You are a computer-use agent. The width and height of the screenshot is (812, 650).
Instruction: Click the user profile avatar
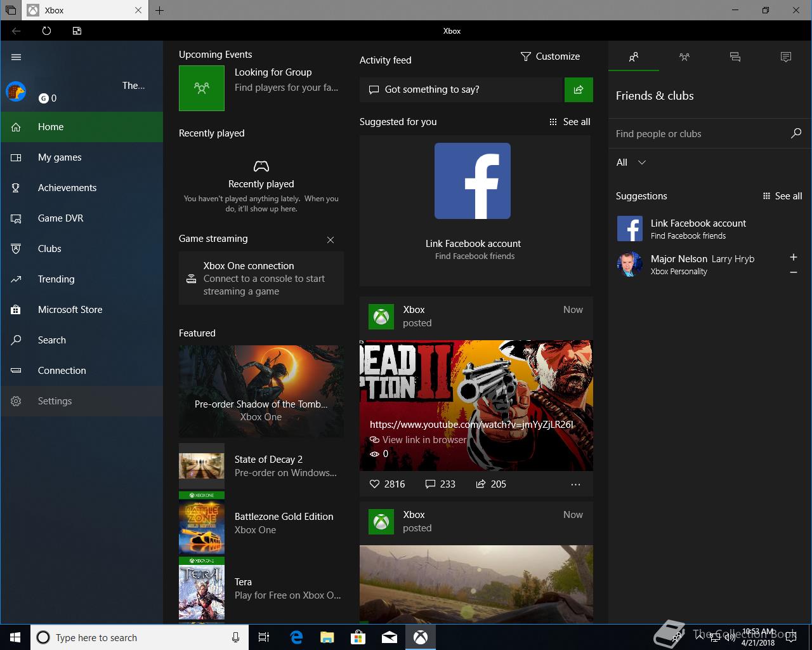(16, 92)
